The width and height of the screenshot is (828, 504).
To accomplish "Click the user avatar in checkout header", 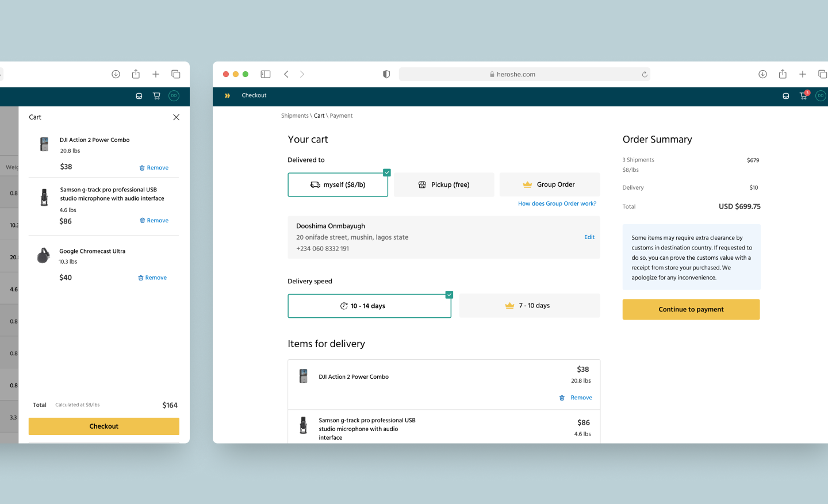I will tap(821, 96).
